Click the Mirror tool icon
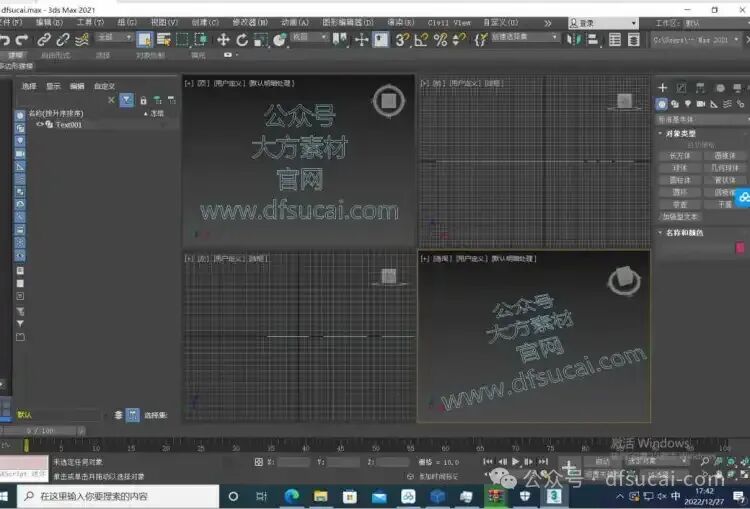Screen dimensions: 750x509 coord(574,40)
